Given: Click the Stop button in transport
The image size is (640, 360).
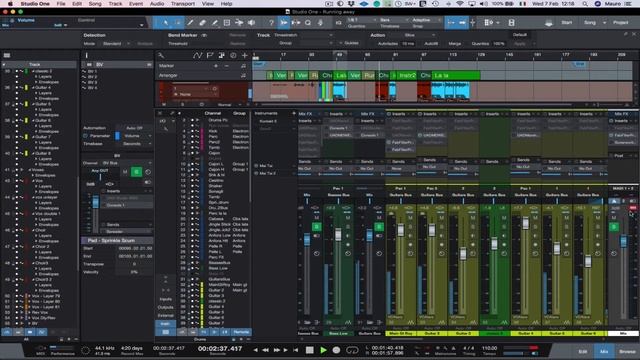Looking at the screenshot, I should point(310,350).
